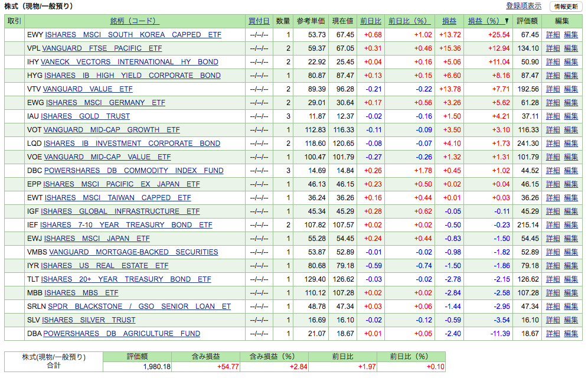This screenshot has height=378, width=588.
Task: Open VANGUARD MID-CAP GROWTH ETF link
Action: pos(112,130)
